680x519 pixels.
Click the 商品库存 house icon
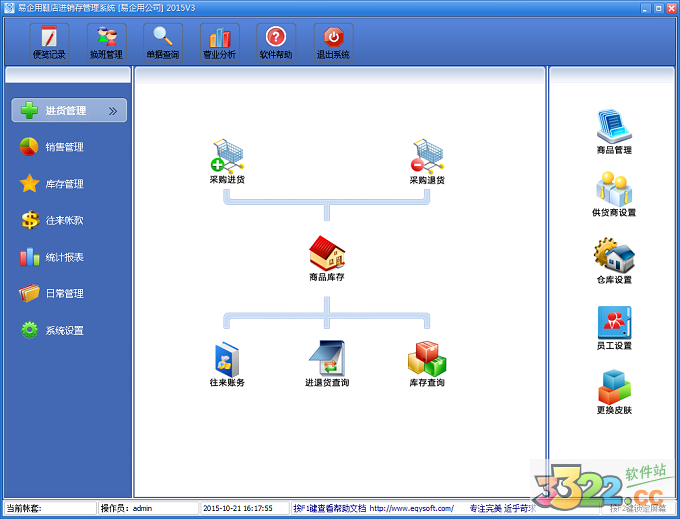327,254
